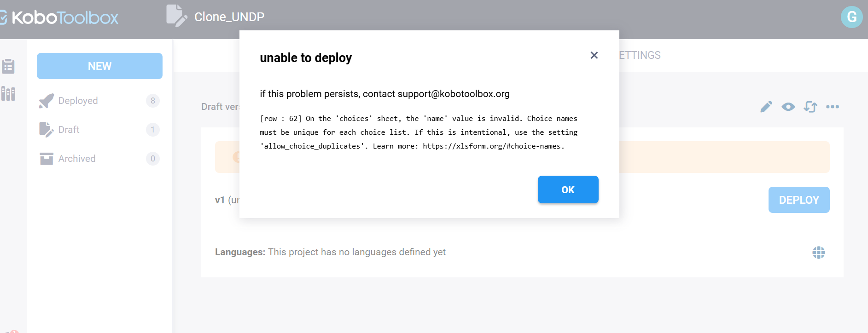Image resolution: width=868 pixels, height=333 pixels.
Task: Open the projects sidebar icon
Action: 8,66
